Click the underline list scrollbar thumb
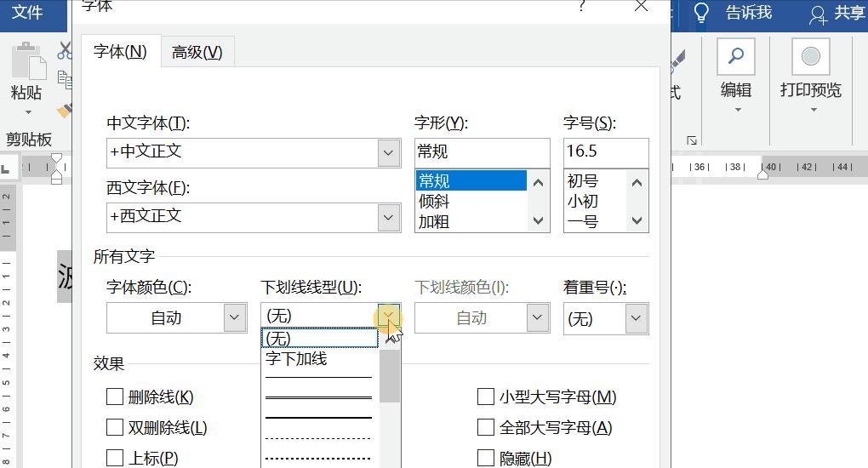This screenshot has width=868, height=468. [x=390, y=375]
